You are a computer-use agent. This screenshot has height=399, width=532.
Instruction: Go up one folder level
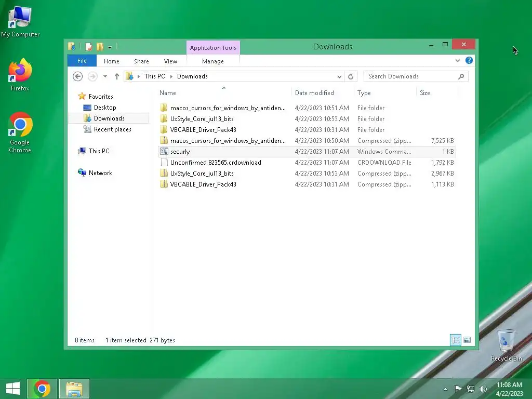tap(117, 76)
